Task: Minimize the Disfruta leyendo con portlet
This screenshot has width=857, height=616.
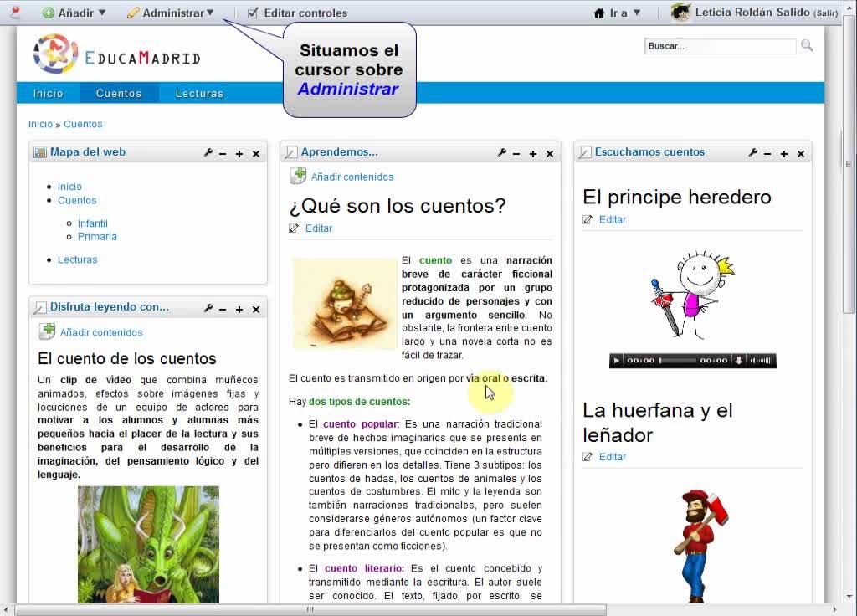Action: click(223, 310)
